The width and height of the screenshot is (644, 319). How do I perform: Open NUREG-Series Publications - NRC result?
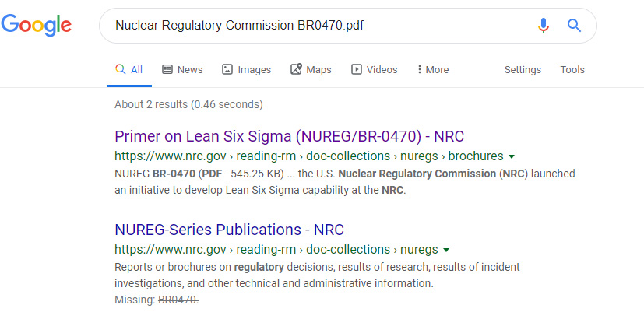coord(229,230)
